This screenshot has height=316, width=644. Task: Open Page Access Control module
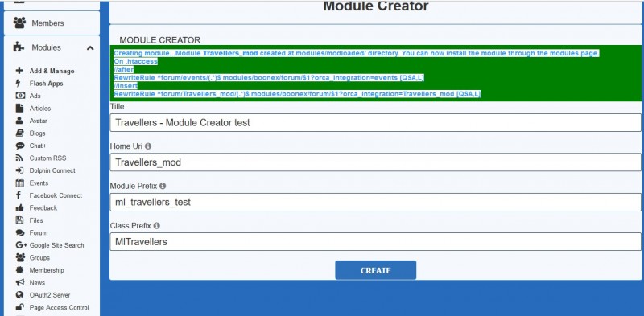click(59, 307)
